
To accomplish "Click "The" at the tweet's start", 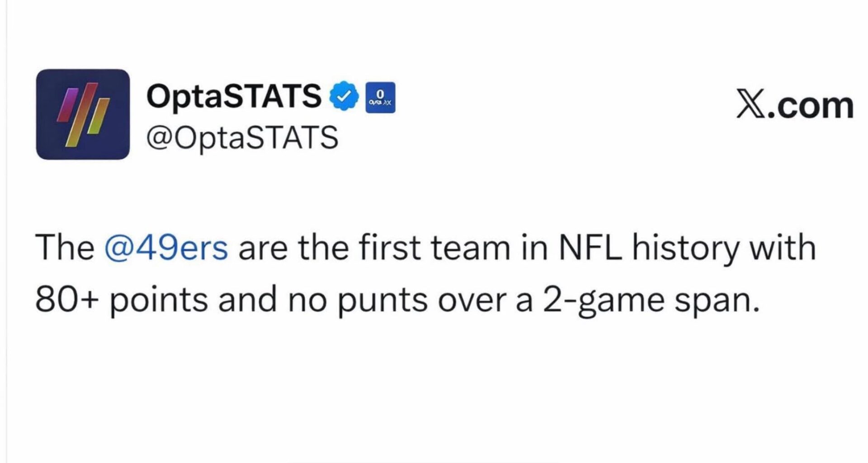I will (x=65, y=248).
